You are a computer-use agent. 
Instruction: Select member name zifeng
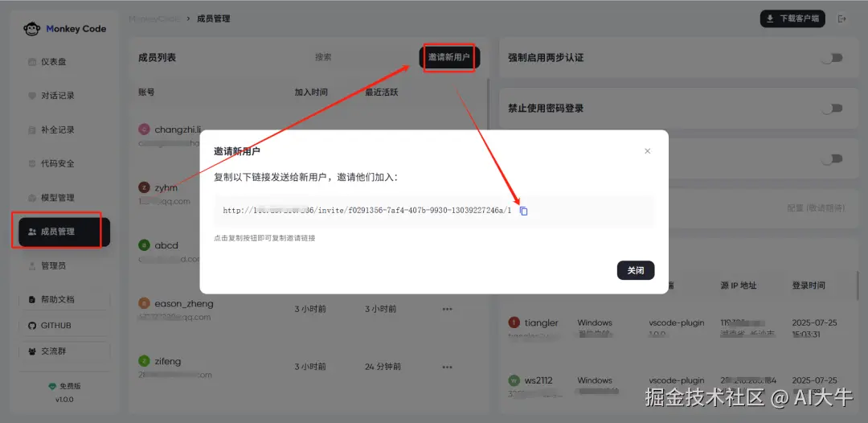coord(168,361)
